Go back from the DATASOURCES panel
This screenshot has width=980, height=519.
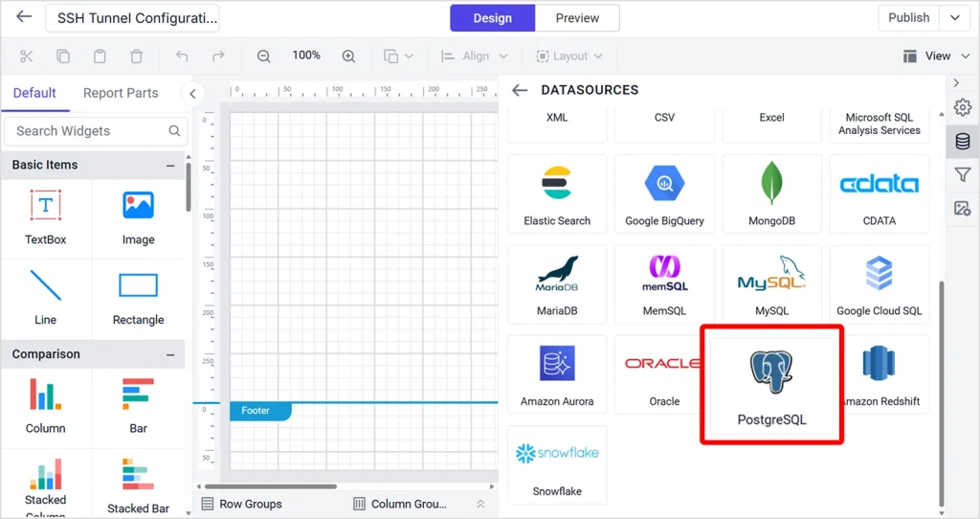[520, 90]
